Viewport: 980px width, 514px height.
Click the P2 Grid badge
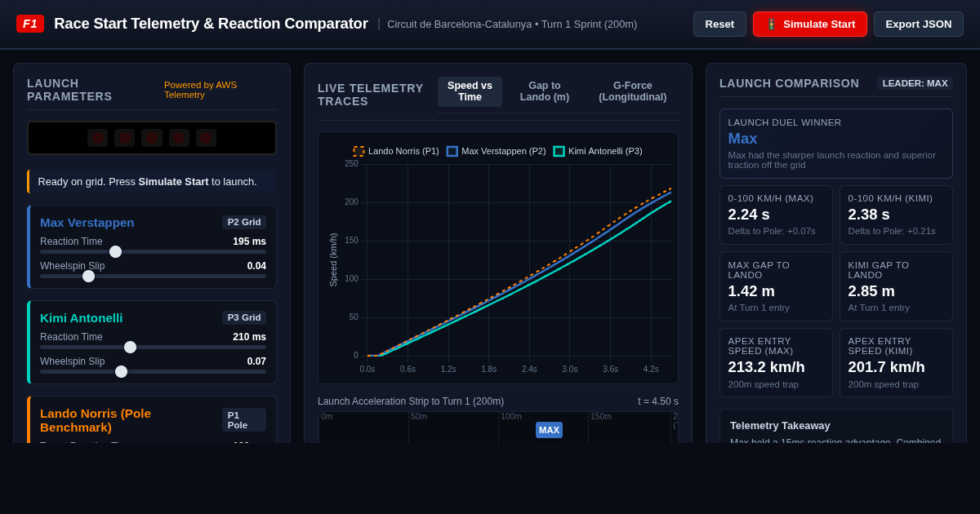244,222
